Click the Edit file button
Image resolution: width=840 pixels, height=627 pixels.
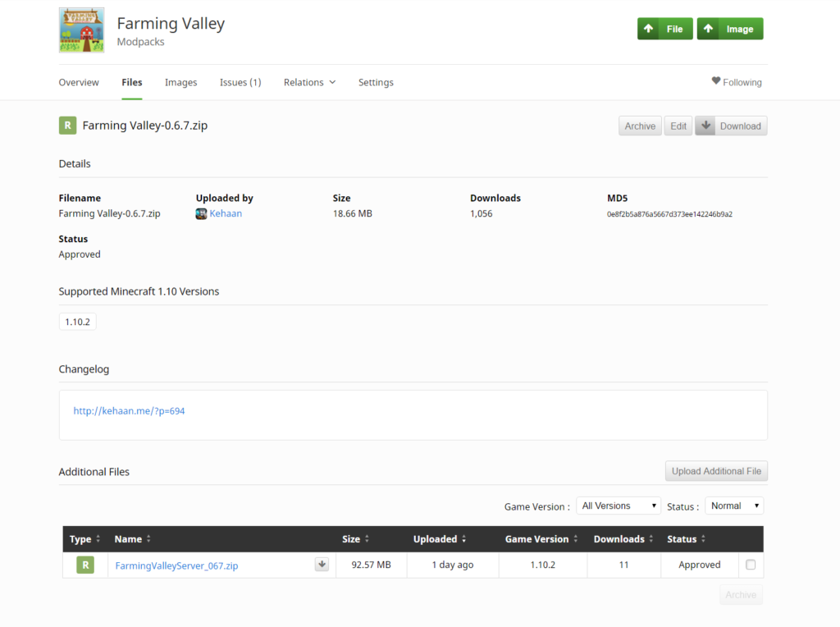pyautogui.click(x=678, y=126)
